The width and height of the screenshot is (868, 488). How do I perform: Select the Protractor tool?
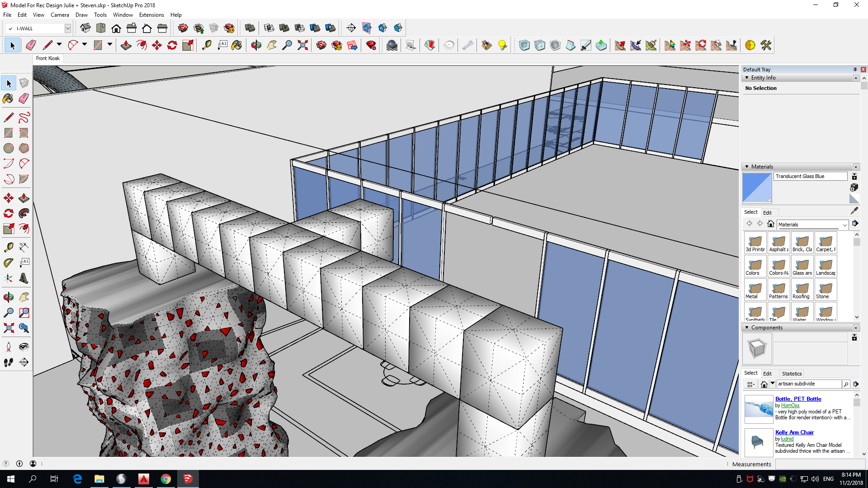pos(8,263)
